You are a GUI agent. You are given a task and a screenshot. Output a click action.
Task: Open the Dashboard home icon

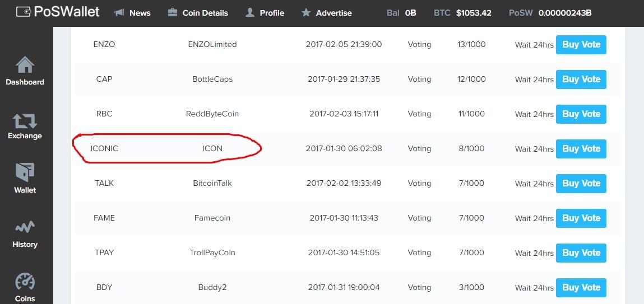pyautogui.click(x=25, y=65)
